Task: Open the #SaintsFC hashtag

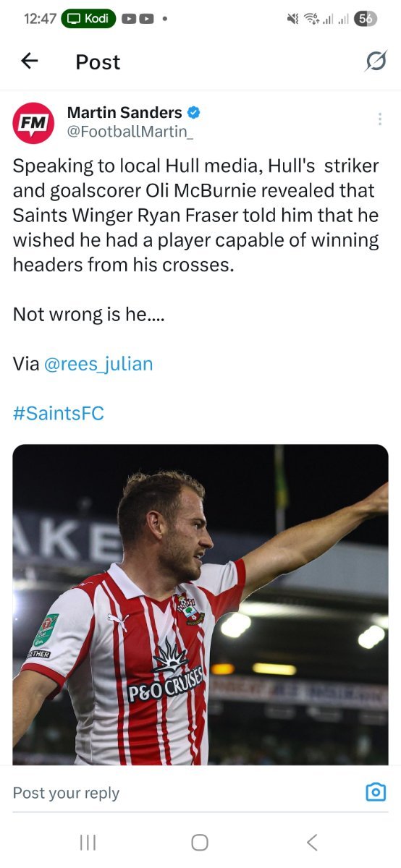Action: click(x=59, y=413)
